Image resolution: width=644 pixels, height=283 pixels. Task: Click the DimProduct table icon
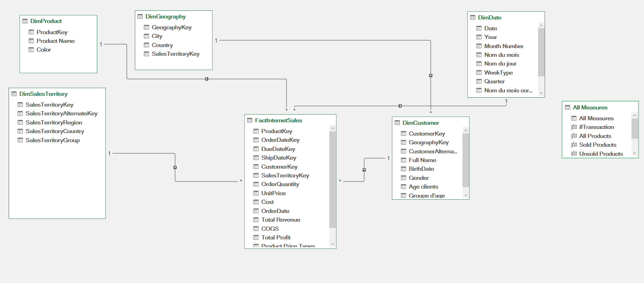pyautogui.click(x=25, y=21)
